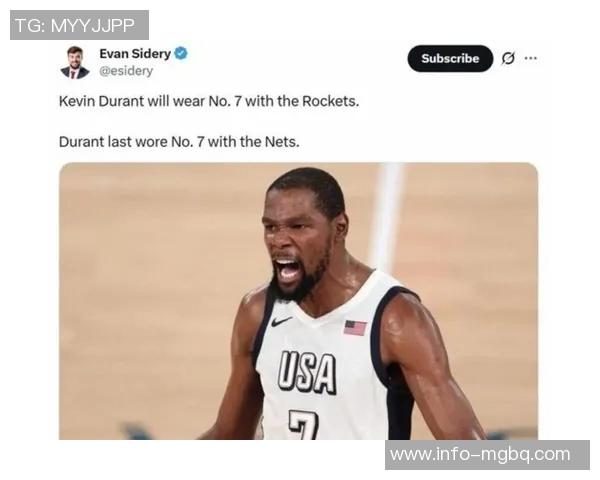Select the line 'Kevin Durant will wear No. 7 with the Rockets.'
This screenshot has height=480, width=600.
pos(209,101)
